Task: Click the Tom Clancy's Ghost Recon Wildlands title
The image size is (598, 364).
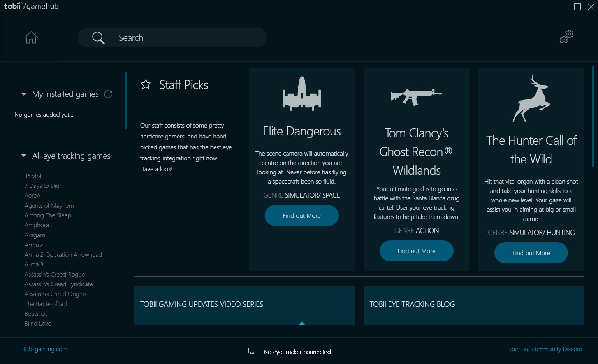Action: point(417,152)
